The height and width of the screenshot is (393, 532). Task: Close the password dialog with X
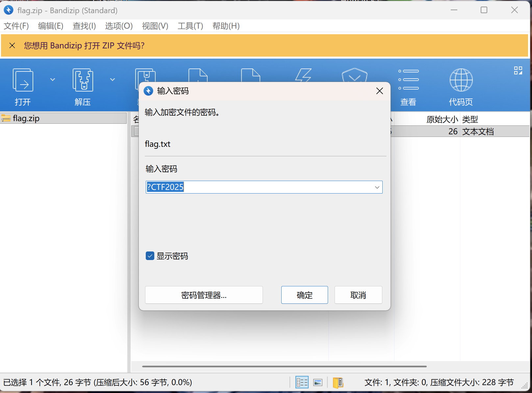click(380, 91)
